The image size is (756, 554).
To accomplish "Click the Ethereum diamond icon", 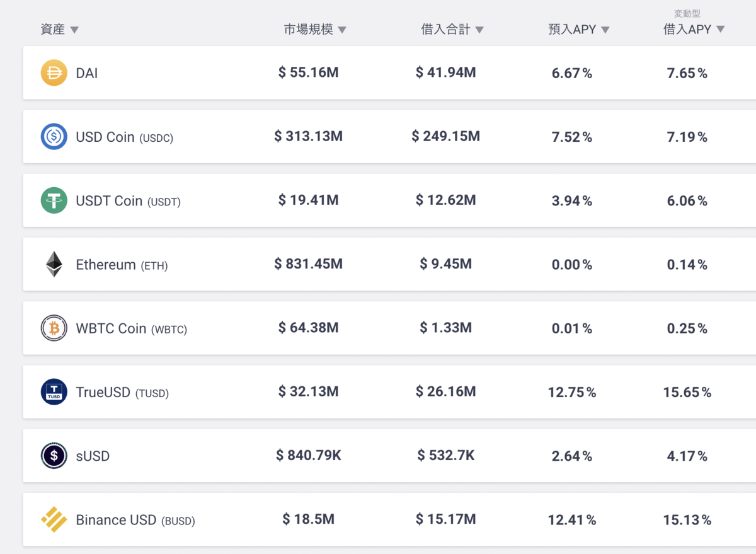I will click(x=54, y=264).
